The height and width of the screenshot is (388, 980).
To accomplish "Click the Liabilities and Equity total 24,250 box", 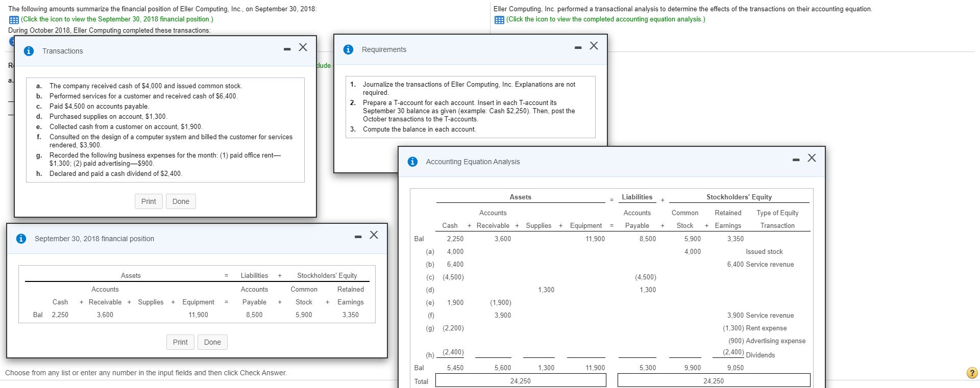I will point(714,381).
